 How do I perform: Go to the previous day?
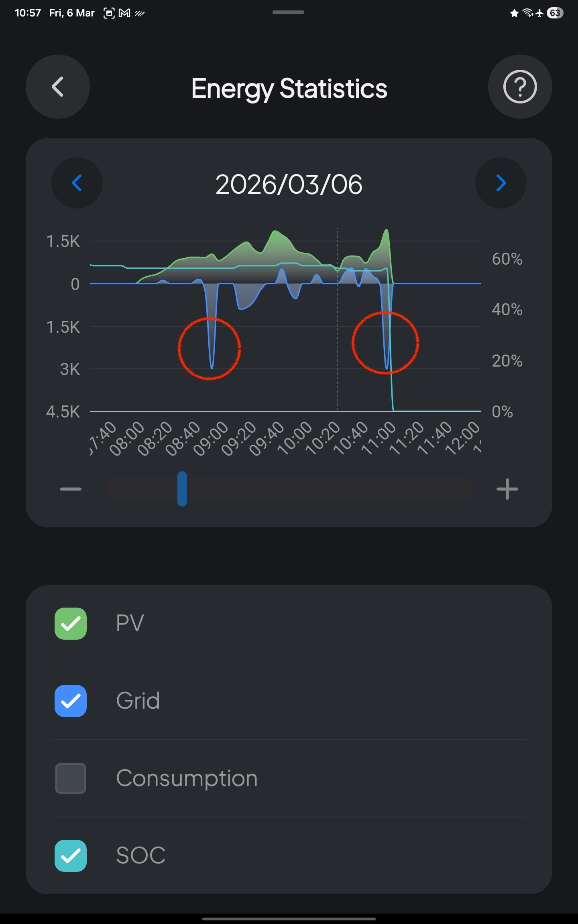77,183
